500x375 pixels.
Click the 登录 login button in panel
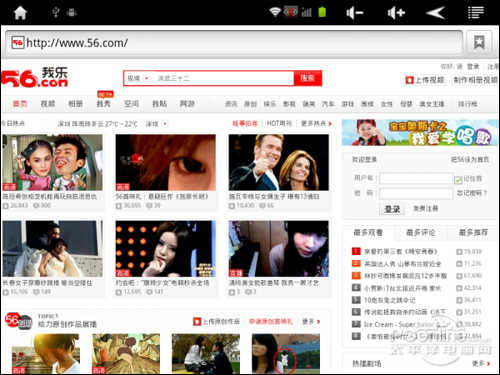(392, 209)
